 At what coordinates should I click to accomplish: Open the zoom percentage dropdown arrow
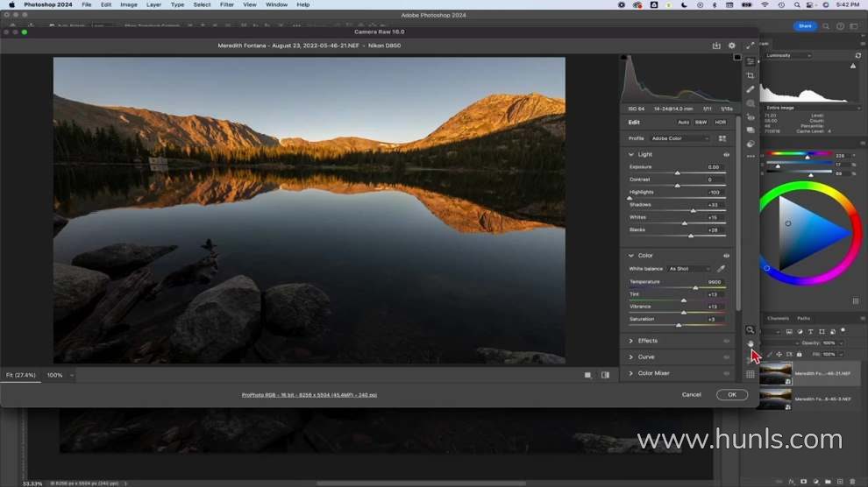tap(71, 376)
